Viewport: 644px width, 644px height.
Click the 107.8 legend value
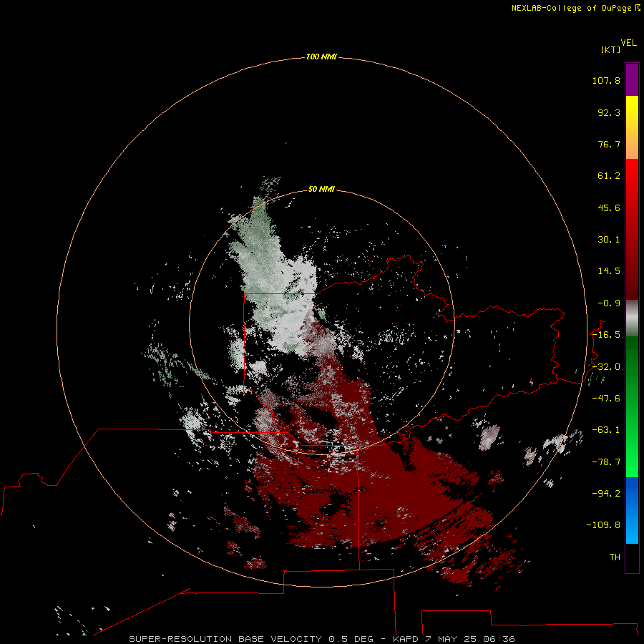tap(606, 80)
